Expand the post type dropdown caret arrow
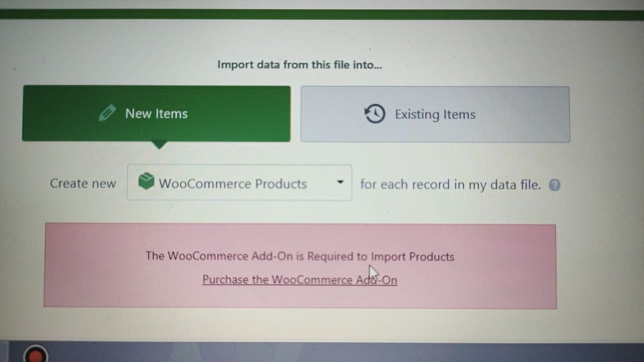 (340, 182)
